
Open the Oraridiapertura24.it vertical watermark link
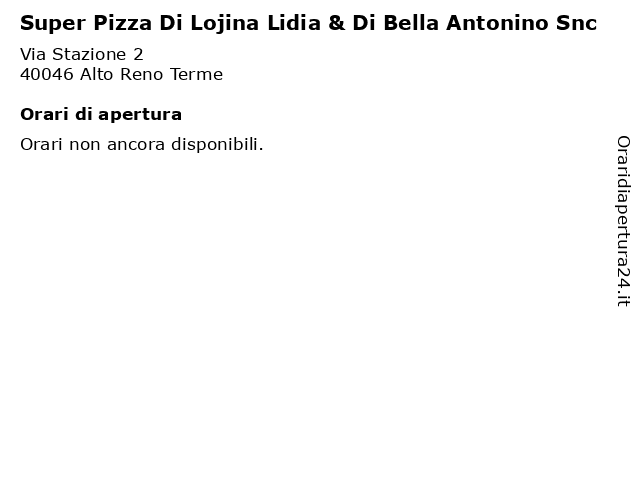623,221
